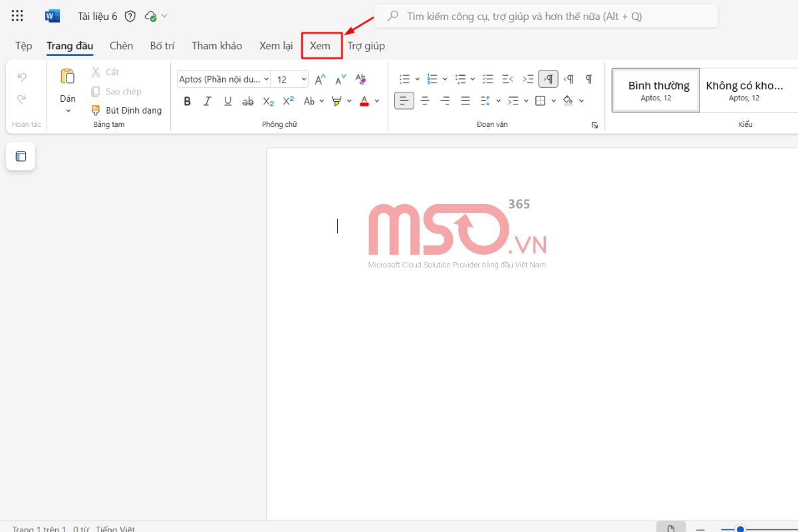
Task: Toggle underline formatting
Action: point(227,101)
